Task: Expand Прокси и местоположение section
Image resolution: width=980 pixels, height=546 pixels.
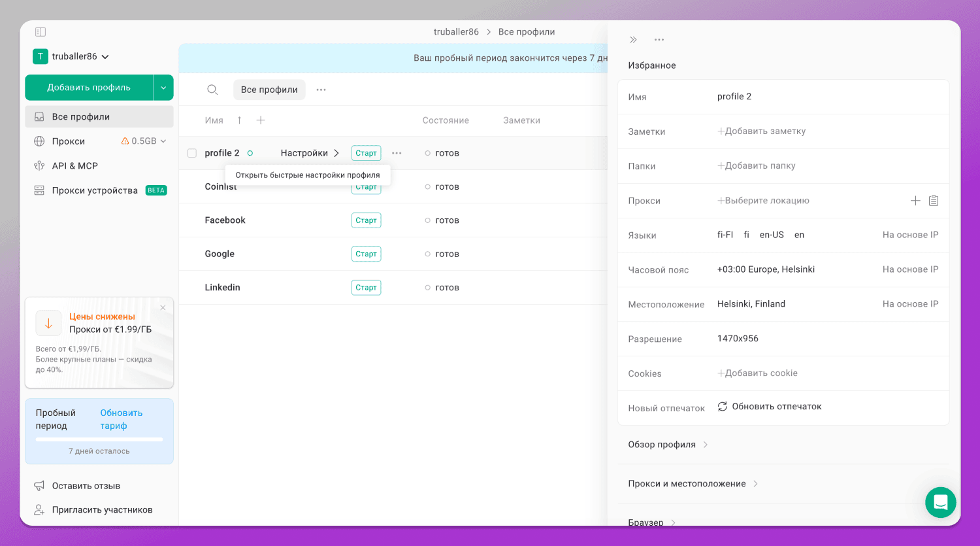Action: 693,484
